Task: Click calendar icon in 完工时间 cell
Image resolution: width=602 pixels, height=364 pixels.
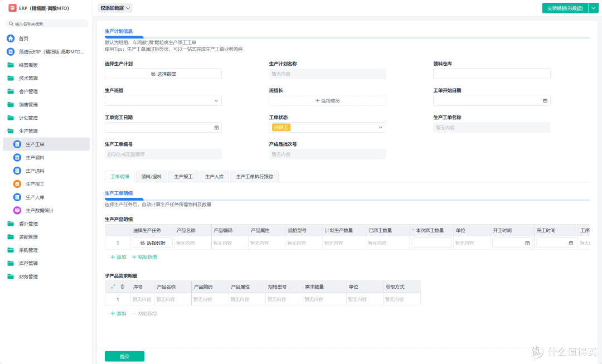Action: coord(571,243)
